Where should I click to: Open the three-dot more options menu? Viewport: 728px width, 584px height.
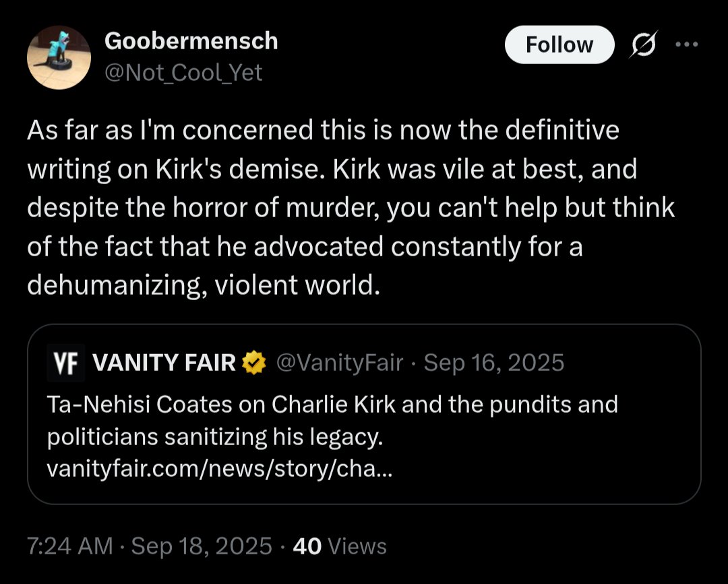coord(687,45)
